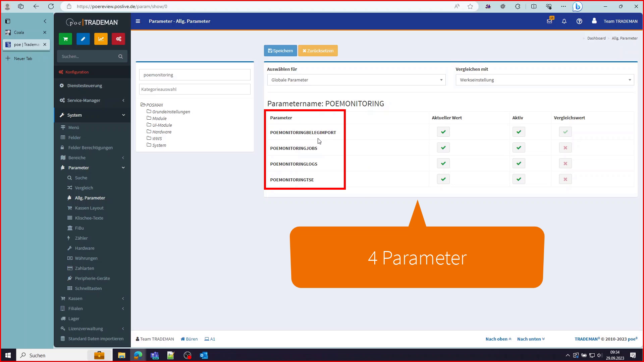
Task: Toggle Aktueller Wert for POEMONITORINGLOGS
Action: pos(443,163)
